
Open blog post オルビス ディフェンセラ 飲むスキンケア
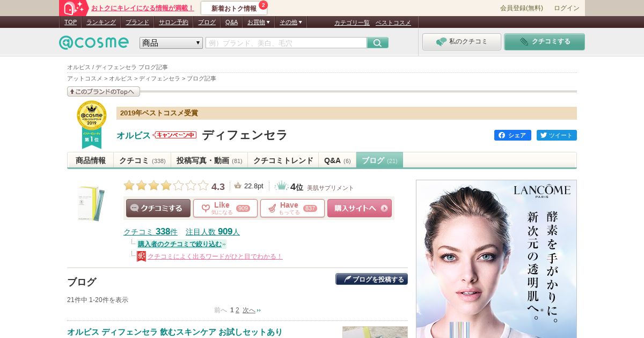[175, 332]
